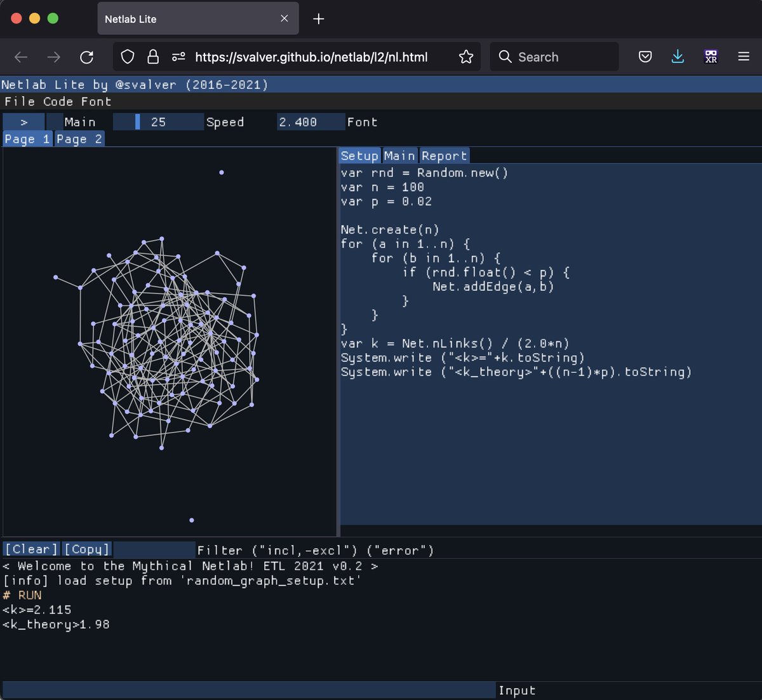Click the macOS green fullscreen button
The width and height of the screenshot is (762, 700).
pyautogui.click(x=53, y=18)
